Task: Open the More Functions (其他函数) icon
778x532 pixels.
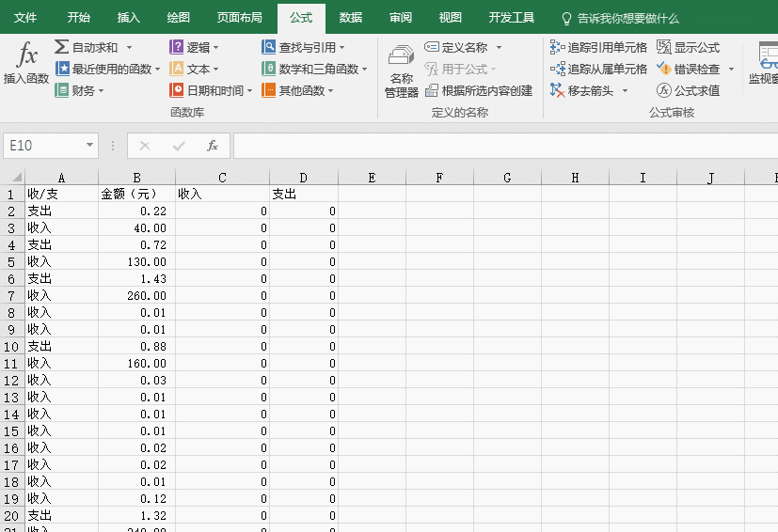Action: (x=268, y=90)
